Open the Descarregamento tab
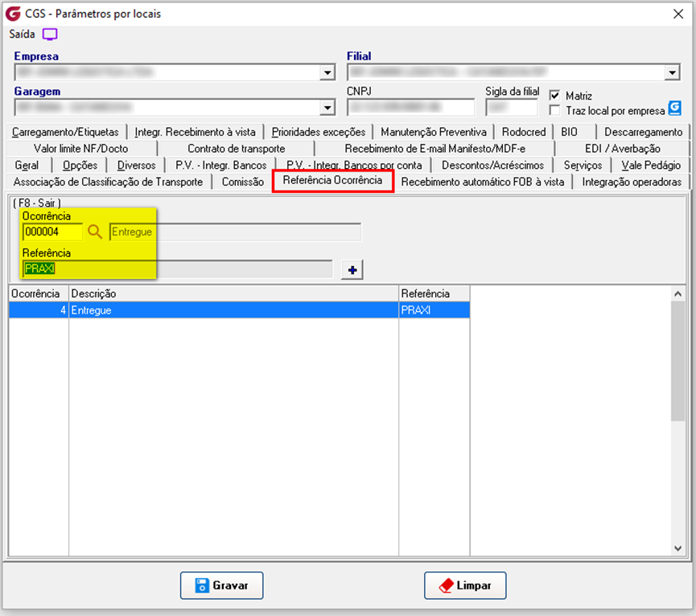Image resolution: width=696 pixels, height=616 pixels. (x=643, y=132)
